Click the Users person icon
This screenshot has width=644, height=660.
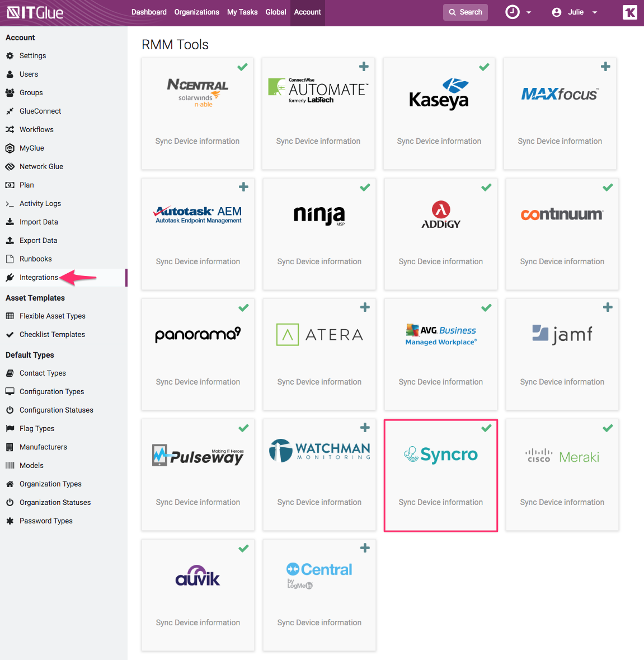[x=10, y=74]
